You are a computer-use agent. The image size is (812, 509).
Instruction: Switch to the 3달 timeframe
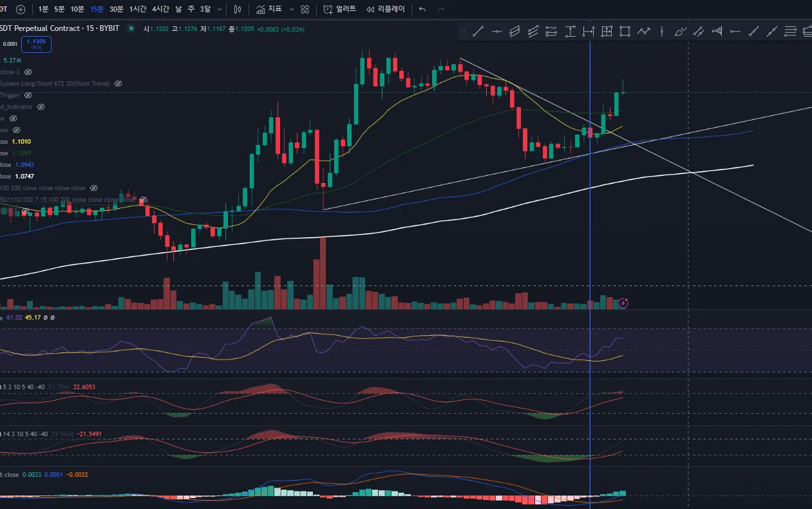point(205,9)
